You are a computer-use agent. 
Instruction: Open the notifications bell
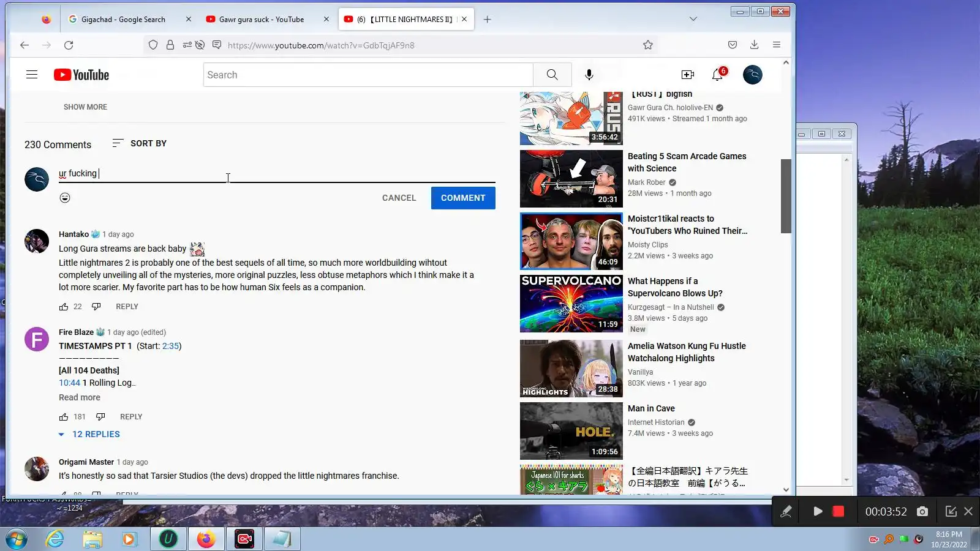pyautogui.click(x=717, y=75)
